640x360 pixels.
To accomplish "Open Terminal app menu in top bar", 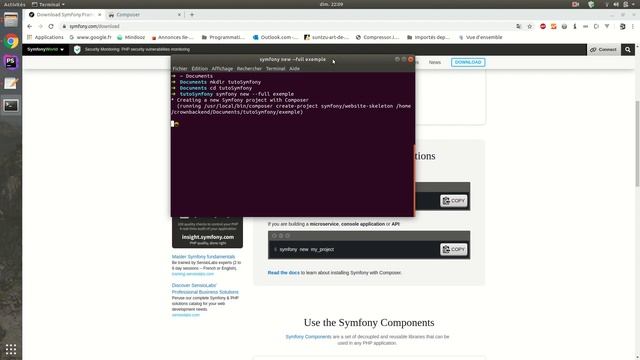I will pos(48,4).
